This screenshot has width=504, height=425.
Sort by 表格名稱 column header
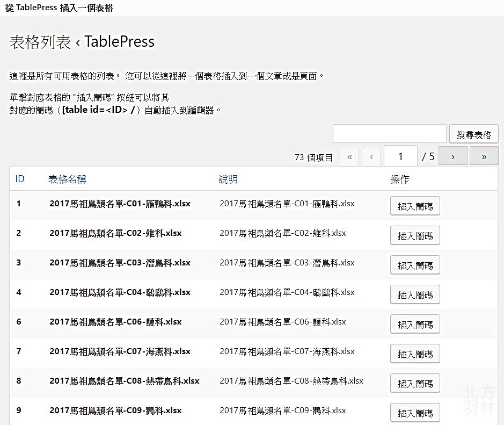click(x=67, y=179)
